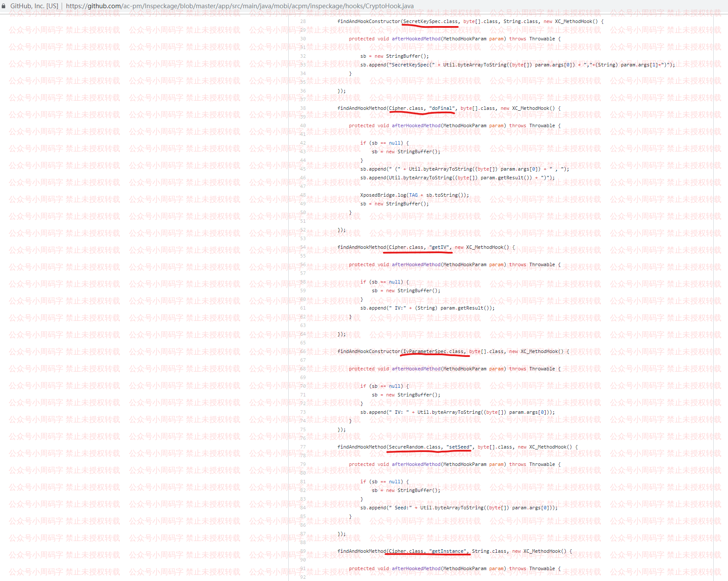The width and height of the screenshot is (728, 581).
Task: Click the GitHub, Inc. [US] certificate label
Action: coord(34,6)
